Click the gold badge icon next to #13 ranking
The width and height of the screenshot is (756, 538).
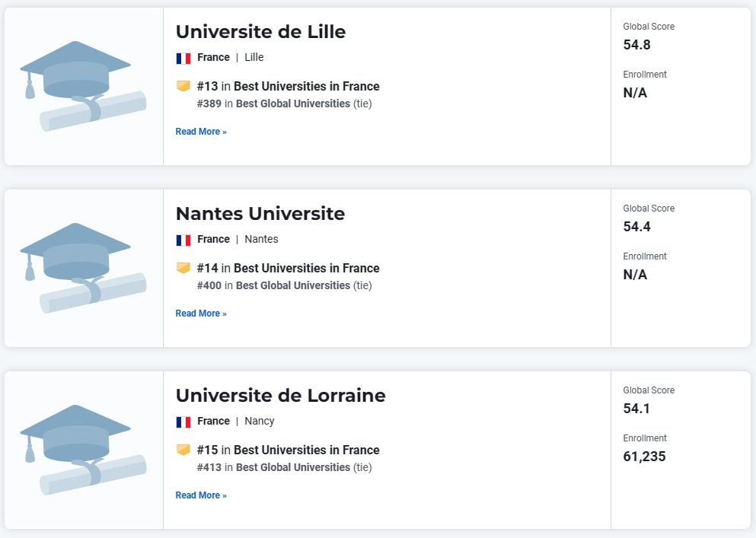tap(183, 86)
